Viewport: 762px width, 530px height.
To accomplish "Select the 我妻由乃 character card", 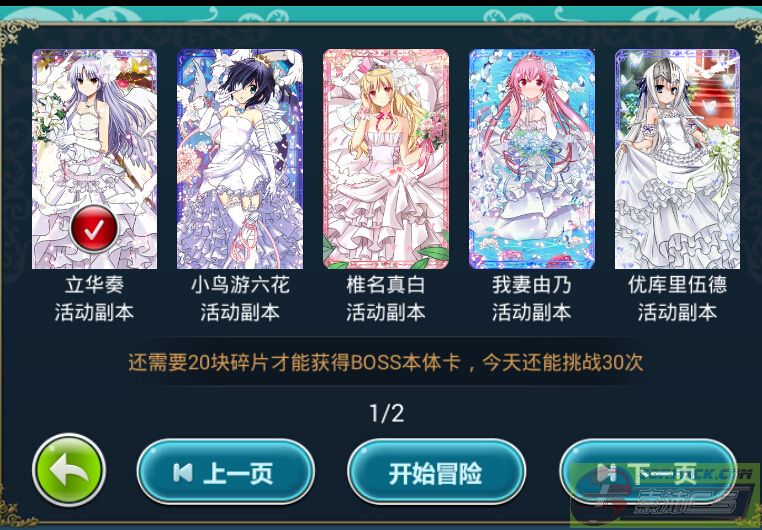I will coord(532,159).
